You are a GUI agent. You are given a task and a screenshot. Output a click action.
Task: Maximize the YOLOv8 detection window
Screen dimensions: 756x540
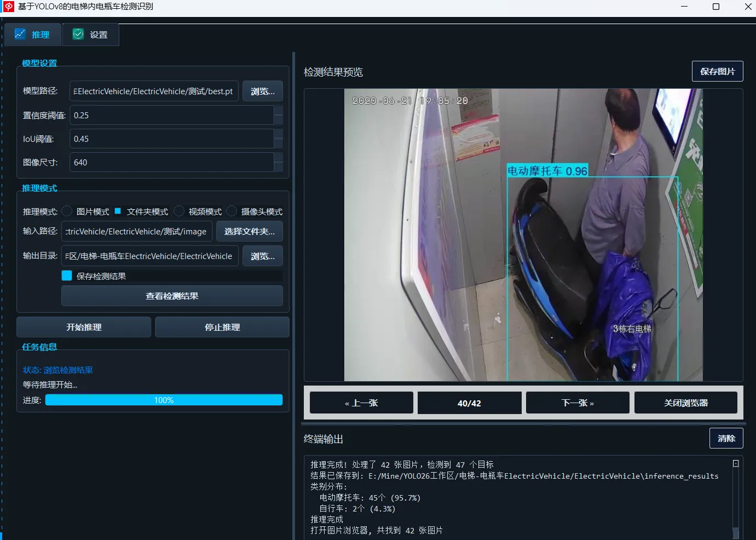pos(716,7)
